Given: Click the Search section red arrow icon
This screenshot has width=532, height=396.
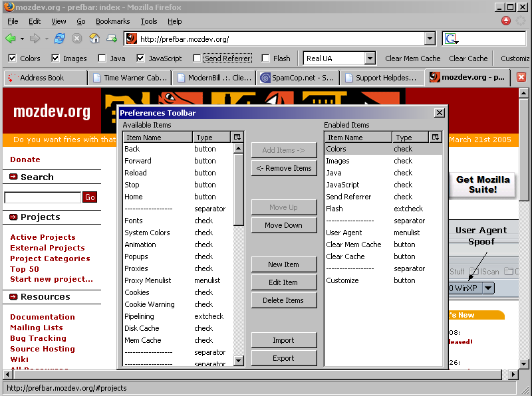Looking at the screenshot, I should (13, 177).
